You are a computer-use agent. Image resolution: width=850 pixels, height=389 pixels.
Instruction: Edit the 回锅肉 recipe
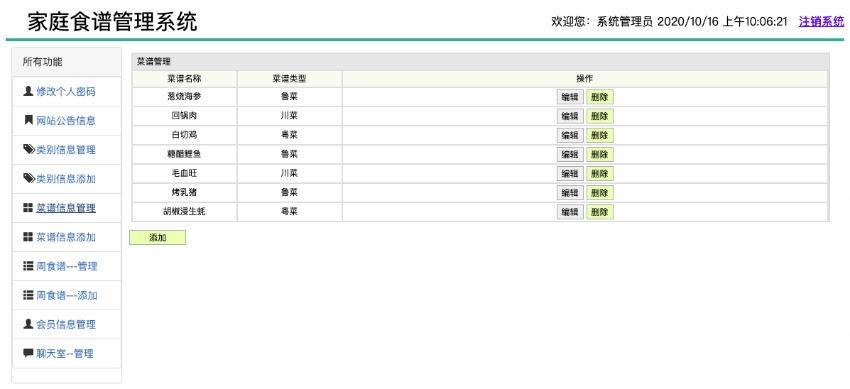pyautogui.click(x=570, y=116)
